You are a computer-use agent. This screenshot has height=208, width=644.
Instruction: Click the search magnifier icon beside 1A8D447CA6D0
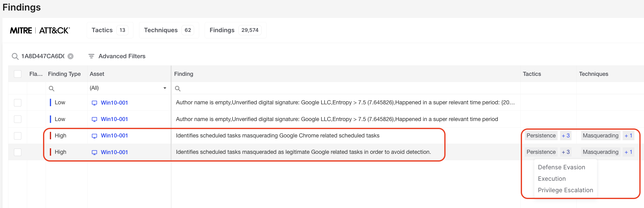15,56
